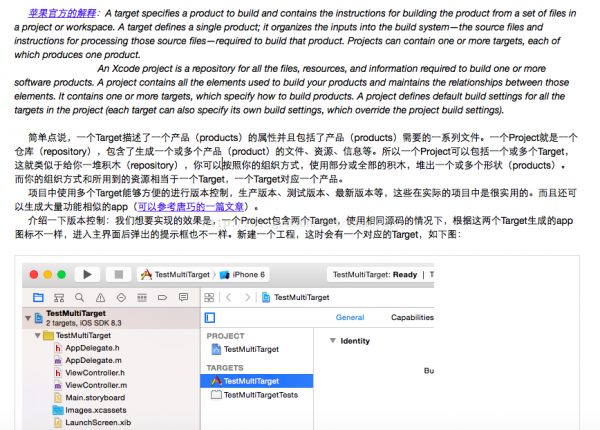Open the 可以参考唐巧的一篇文章 link

[x=191, y=207]
